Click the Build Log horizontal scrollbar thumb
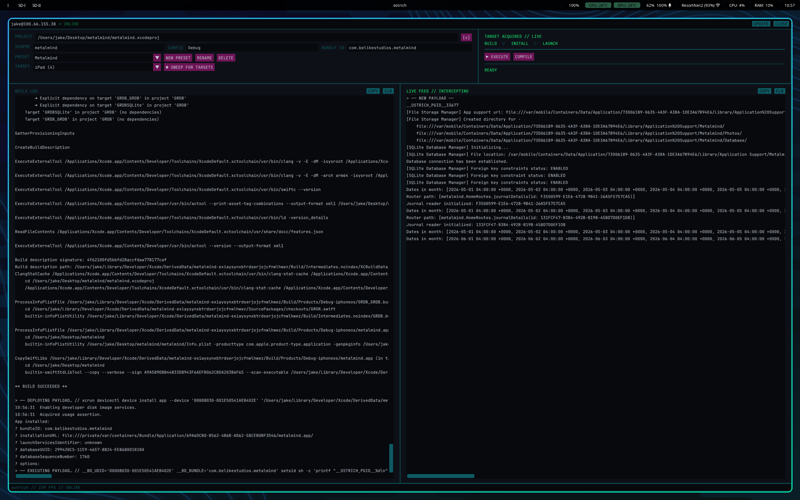The image size is (800, 500). pyautogui.click(x=34, y=476)
